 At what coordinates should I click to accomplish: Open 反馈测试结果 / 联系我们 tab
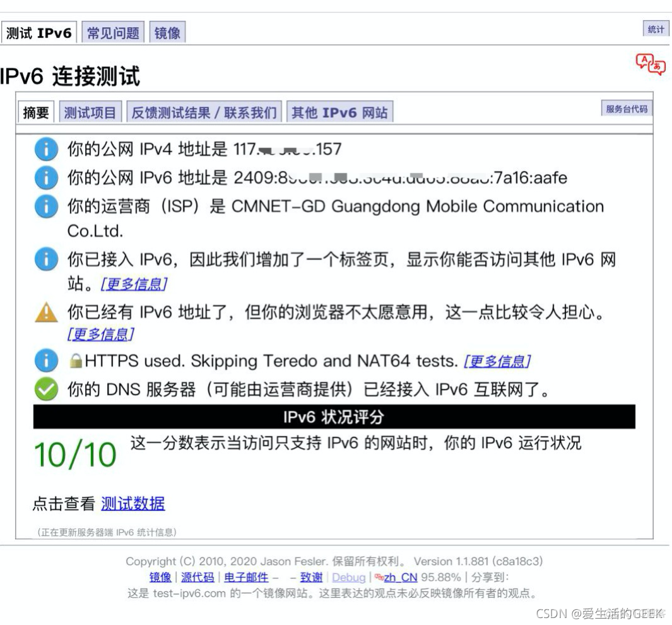click(x=204, y=112)
